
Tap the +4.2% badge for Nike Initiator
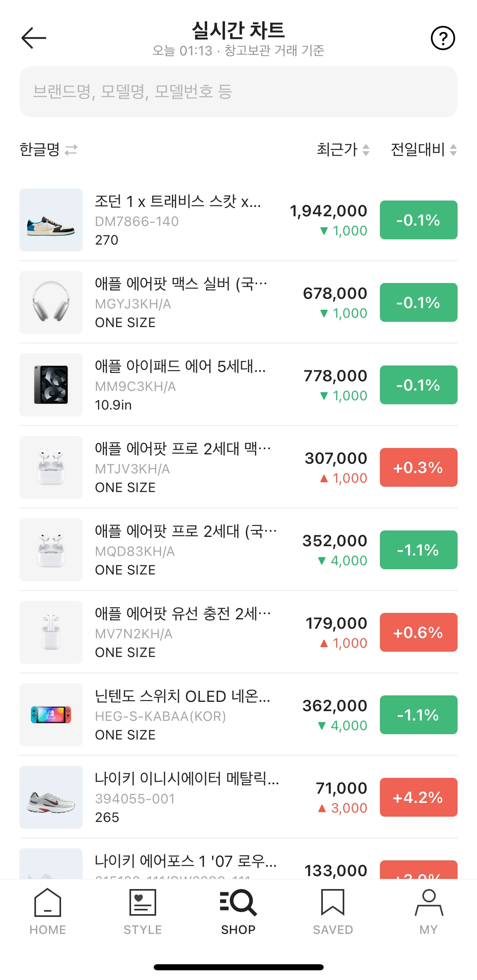click(419, 797)
